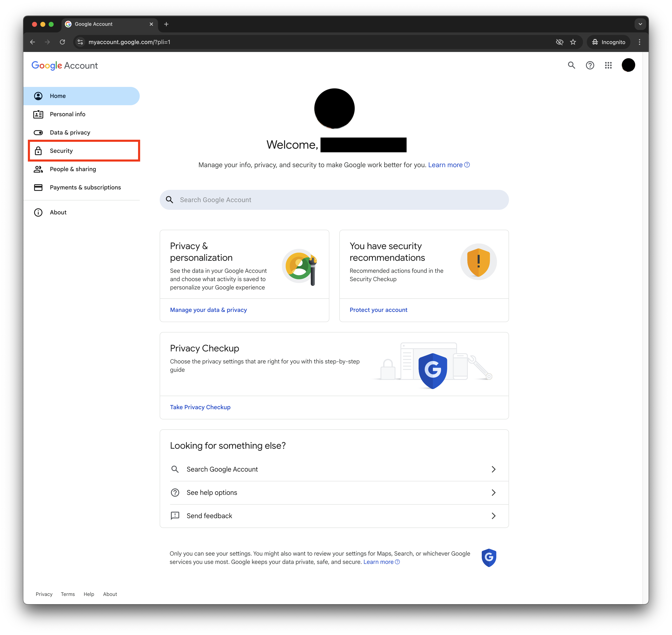This screenshot has height=635, width=672.
Task: Open Payments & subscriptions in the sidebar
Action: coord(85,187)
